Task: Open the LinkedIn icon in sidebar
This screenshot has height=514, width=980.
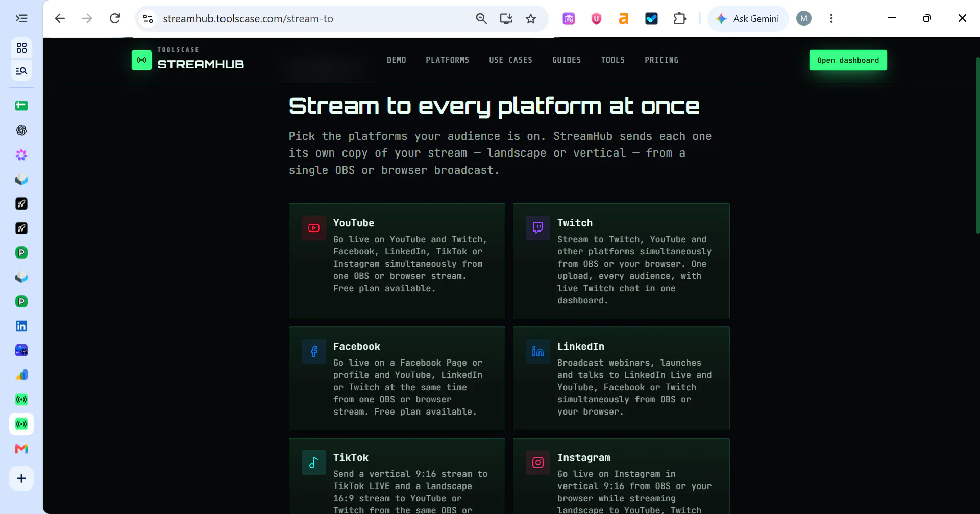Action: (21, 326)
